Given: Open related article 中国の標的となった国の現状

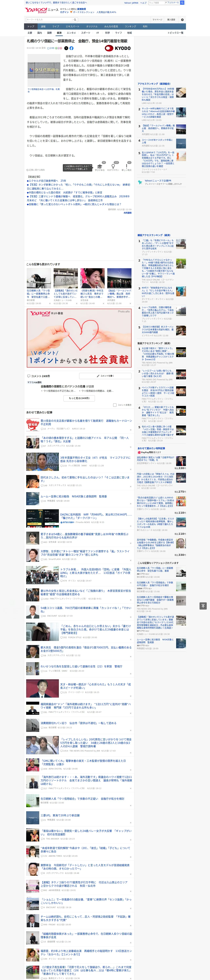Looking at the screenshot, I should 64,193.
